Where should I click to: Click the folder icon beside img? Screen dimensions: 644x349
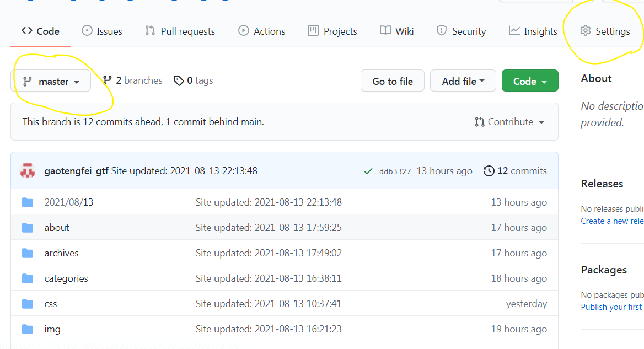click(28, 329)
